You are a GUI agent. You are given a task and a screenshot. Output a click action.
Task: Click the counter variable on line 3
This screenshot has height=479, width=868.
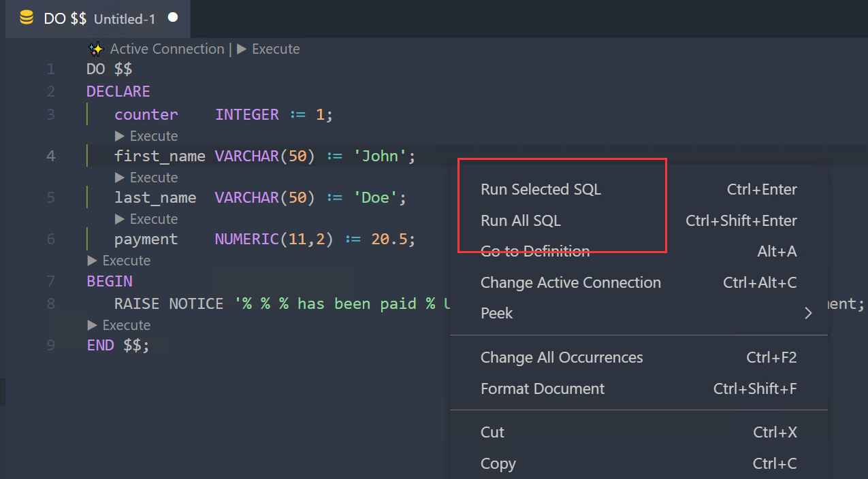[146, 114]
